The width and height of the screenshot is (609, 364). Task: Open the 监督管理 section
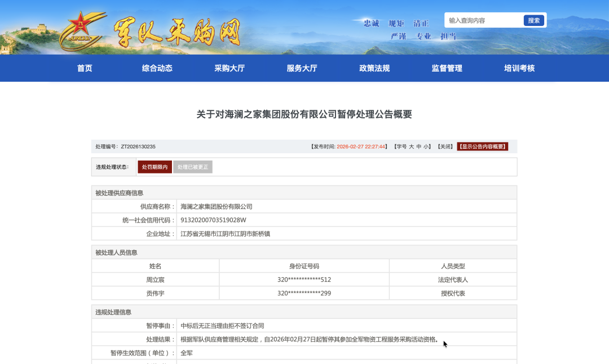point(447,68)
